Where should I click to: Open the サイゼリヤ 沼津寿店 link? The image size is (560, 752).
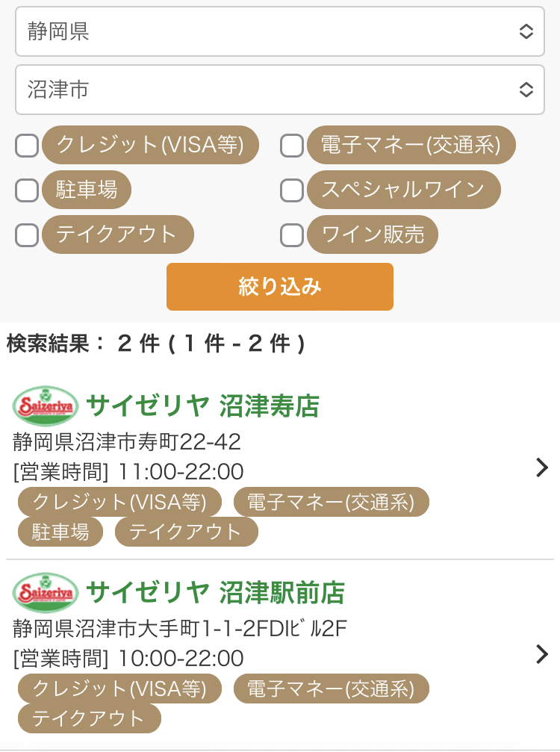[202, 405]
